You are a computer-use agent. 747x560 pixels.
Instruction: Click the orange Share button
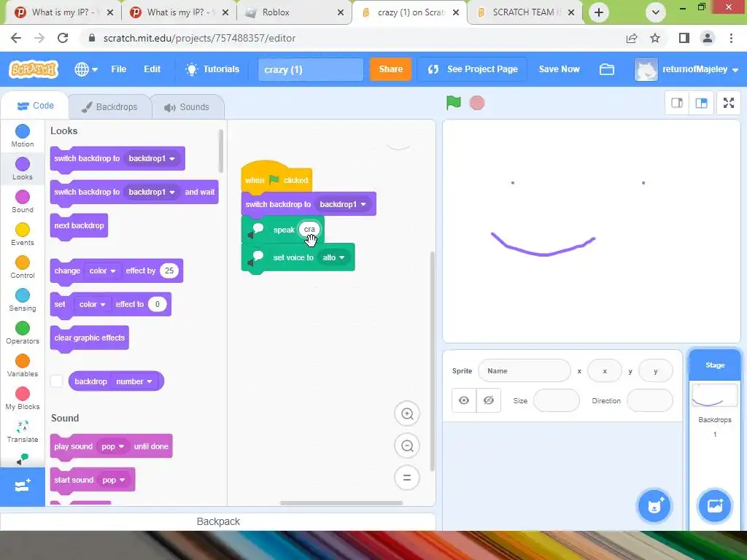391,69
